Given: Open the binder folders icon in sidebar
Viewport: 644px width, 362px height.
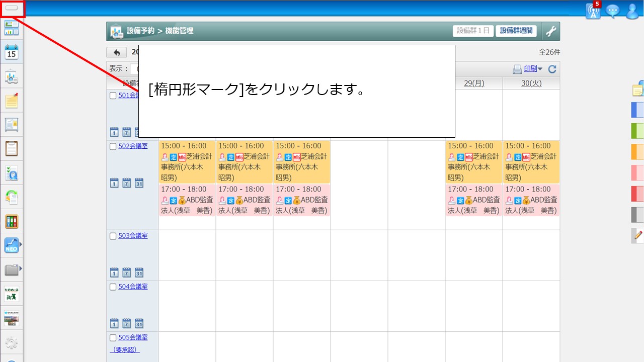Looking at the screenshot, I should tap(11, 221).
